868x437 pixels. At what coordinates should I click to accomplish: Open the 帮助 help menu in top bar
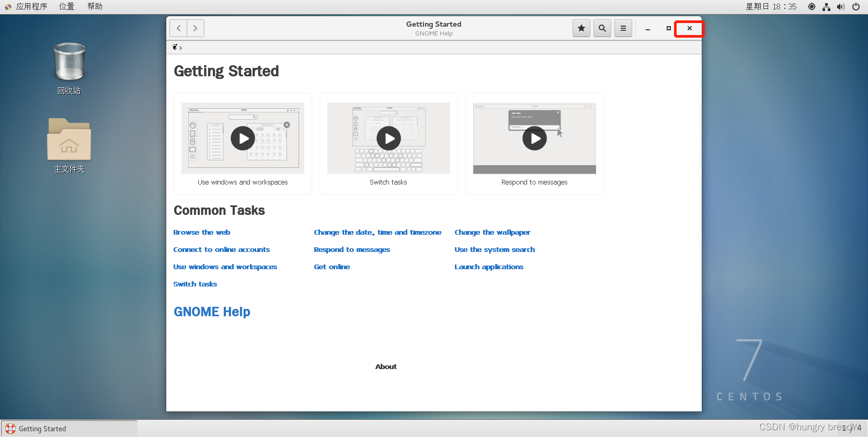(95, 6)
